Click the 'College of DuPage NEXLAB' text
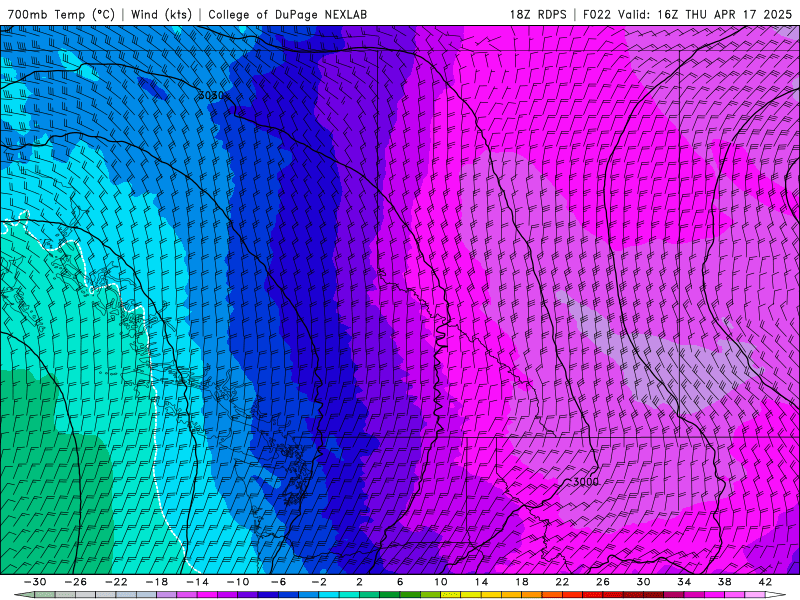Viewport: 800px width, 600px height. click(287, 14)
